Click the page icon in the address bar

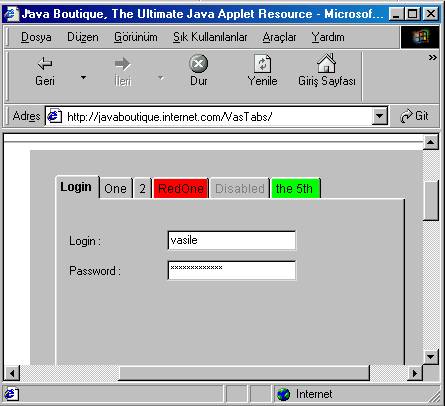[x=54, y=116]
